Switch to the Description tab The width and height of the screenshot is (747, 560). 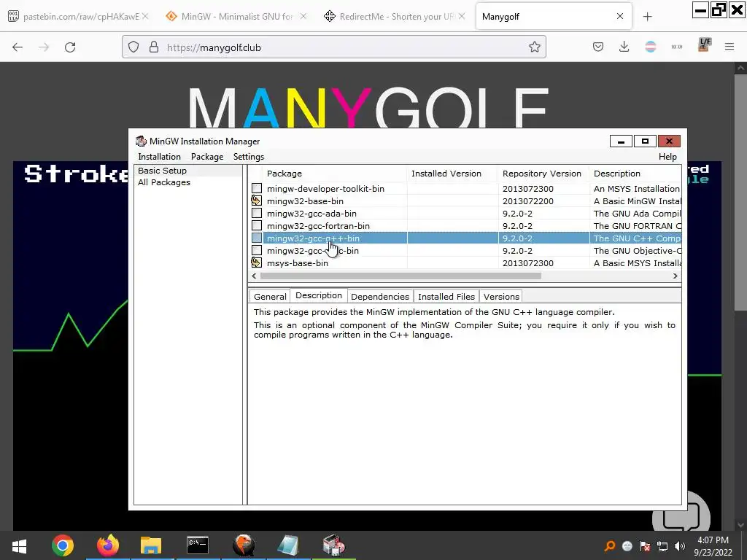(319, 295)
